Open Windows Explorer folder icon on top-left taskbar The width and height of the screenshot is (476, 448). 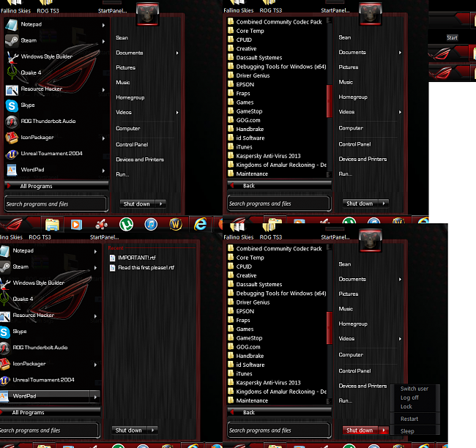tap(52, 225)
